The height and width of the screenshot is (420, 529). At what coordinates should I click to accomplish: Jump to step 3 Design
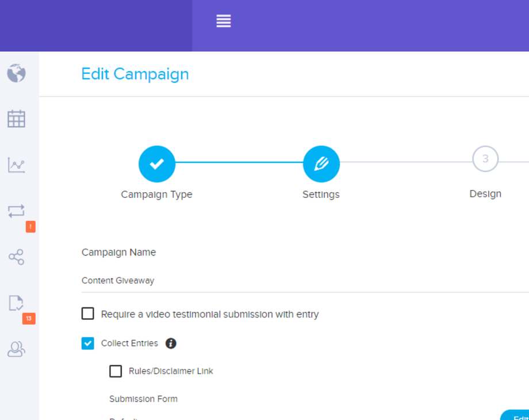coord(485,159)
